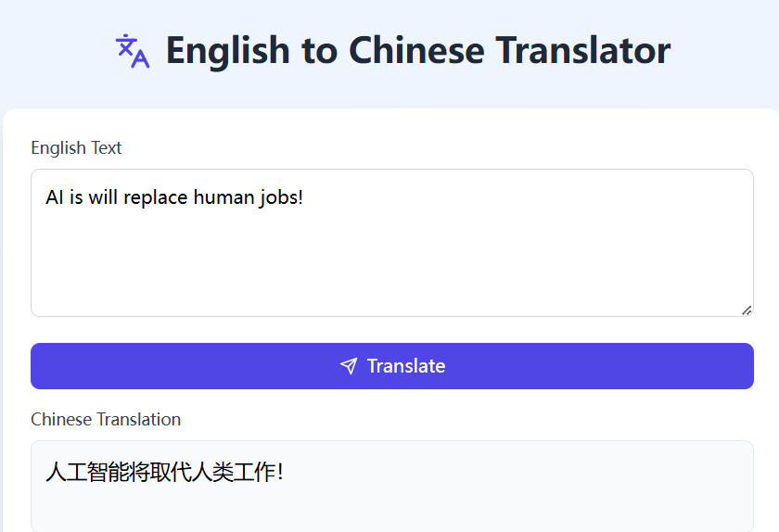Click the translate language icon beside the heading
Screen dimensions: 779x532
click(132, 51)
